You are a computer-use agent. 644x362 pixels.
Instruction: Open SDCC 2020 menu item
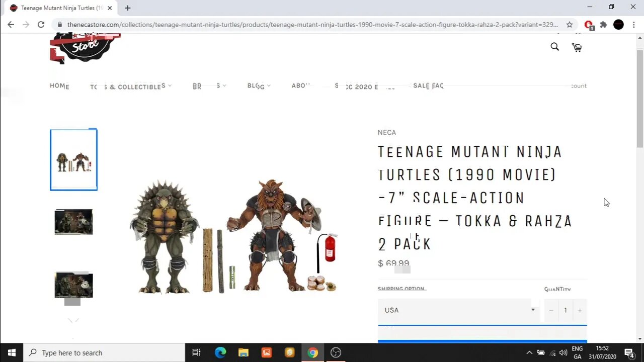point(365,86)
